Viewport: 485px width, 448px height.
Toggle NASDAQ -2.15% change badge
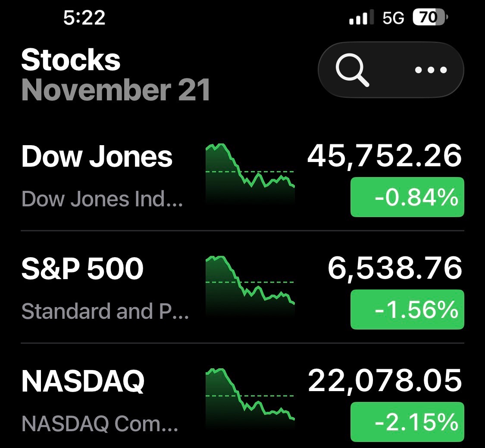coord(407,422)
